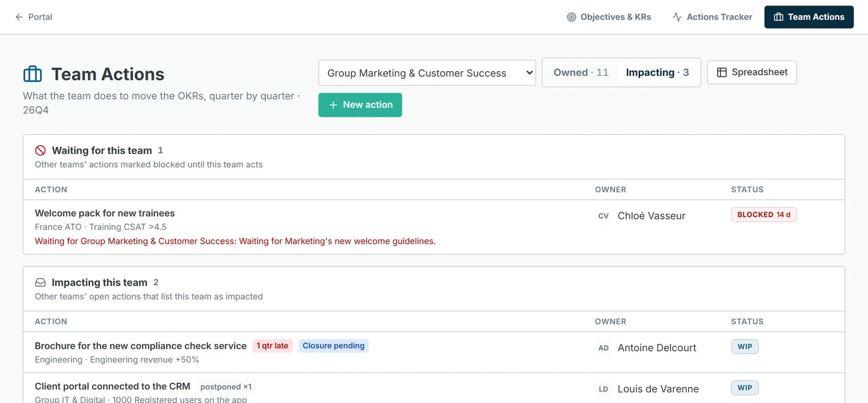Open the Welcome pack for new trainees action
This screenshot has height=403, width=868.
coord(105,213)
